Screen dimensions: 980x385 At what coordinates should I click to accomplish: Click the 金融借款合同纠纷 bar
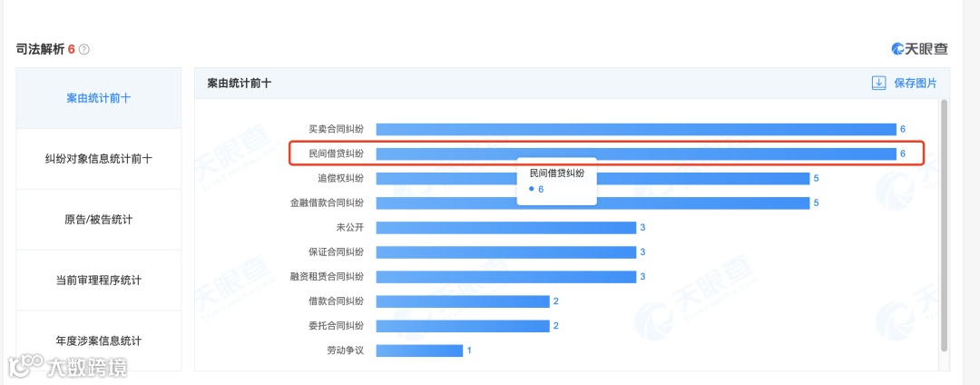point(593,203)
